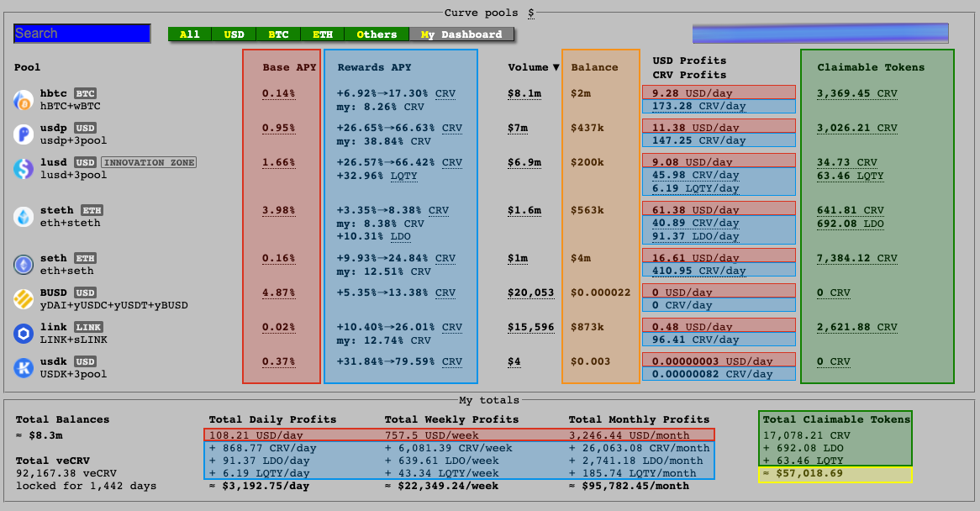
Task: Click BUSD base APY 4.87%
Action: (x=278, y=292)
